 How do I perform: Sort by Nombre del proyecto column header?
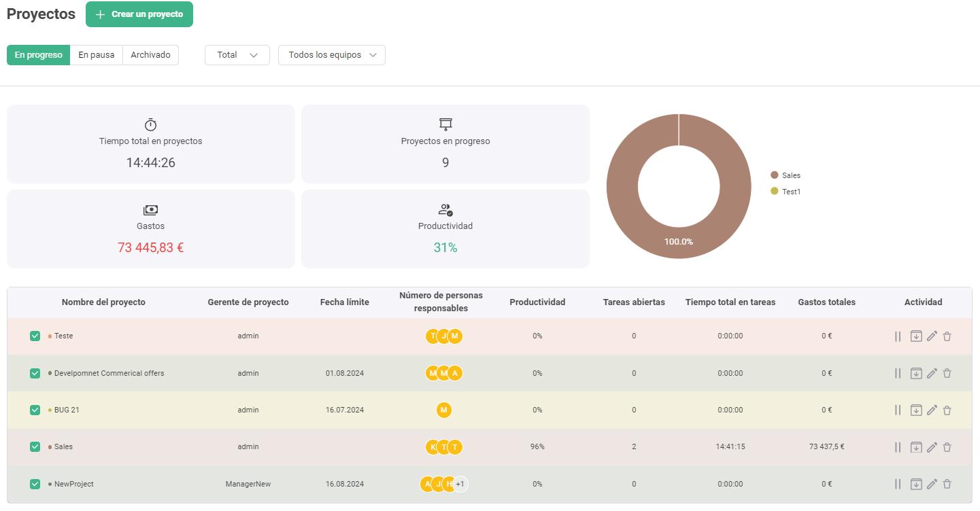click(103, 302)
